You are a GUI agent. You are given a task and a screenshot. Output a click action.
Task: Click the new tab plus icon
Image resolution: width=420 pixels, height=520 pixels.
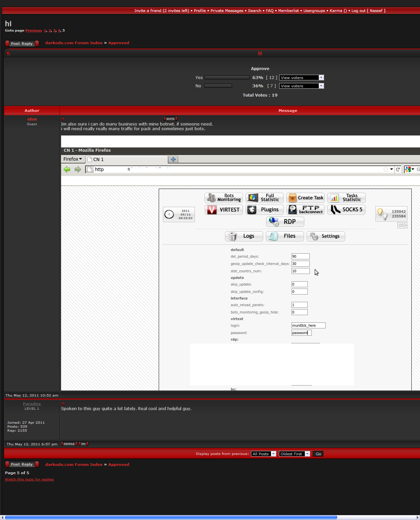173,159
